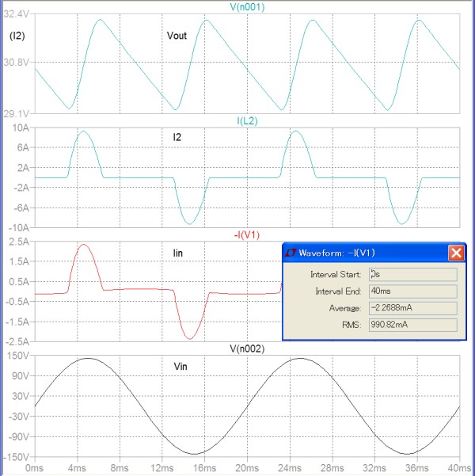Viewport: 475px width, 476px height.
Task: Click the (I2) text in the top pane
Action: click(x=17, y=36)
